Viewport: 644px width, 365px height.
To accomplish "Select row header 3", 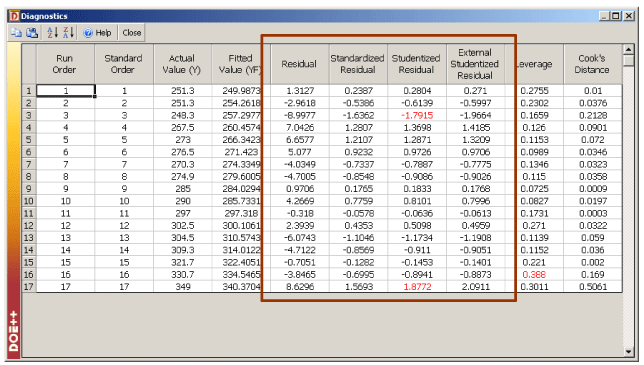I will tap(29, 115).
